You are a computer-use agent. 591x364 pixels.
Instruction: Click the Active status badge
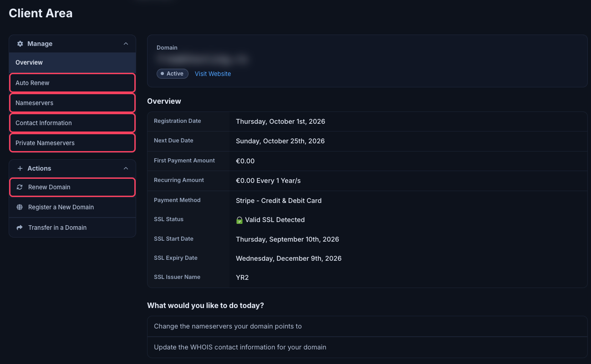(x=173, y=74)
